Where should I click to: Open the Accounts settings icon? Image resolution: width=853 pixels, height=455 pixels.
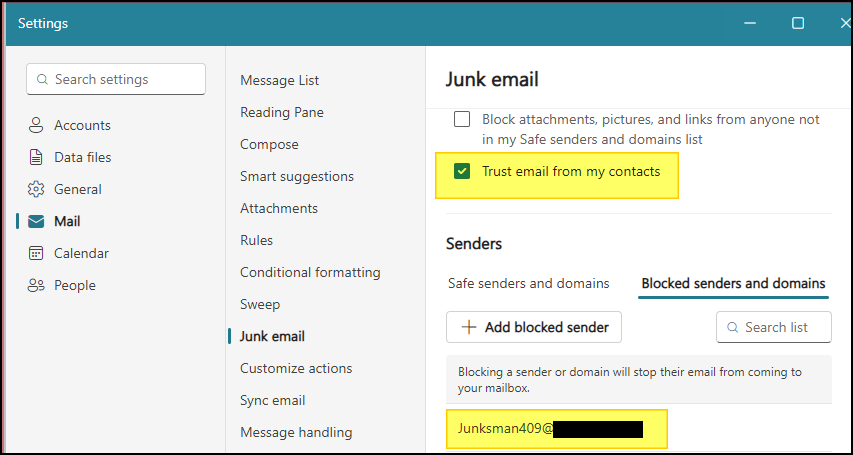36,125
